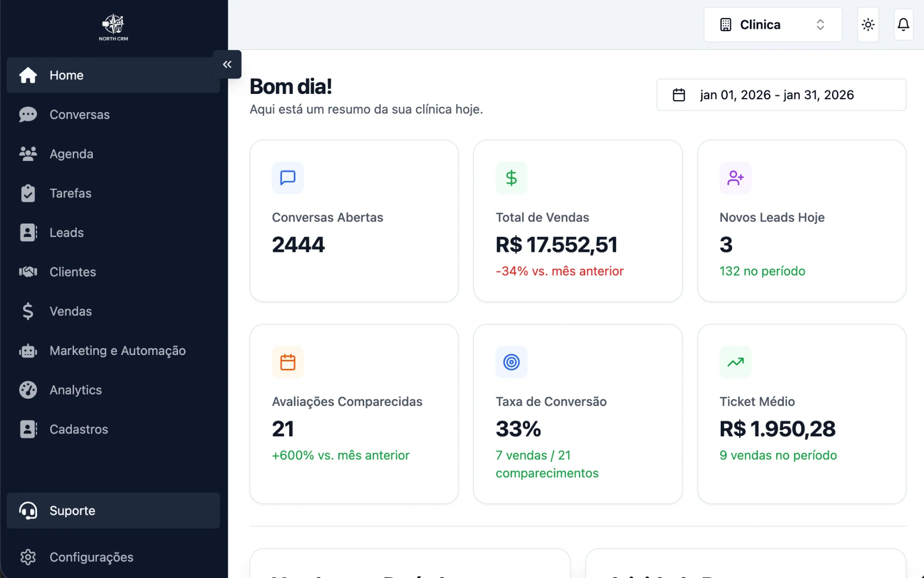Click the Analytics gauge icon
Screen dimensions: 924x578
pyautogui.click(x=28, y=390)
